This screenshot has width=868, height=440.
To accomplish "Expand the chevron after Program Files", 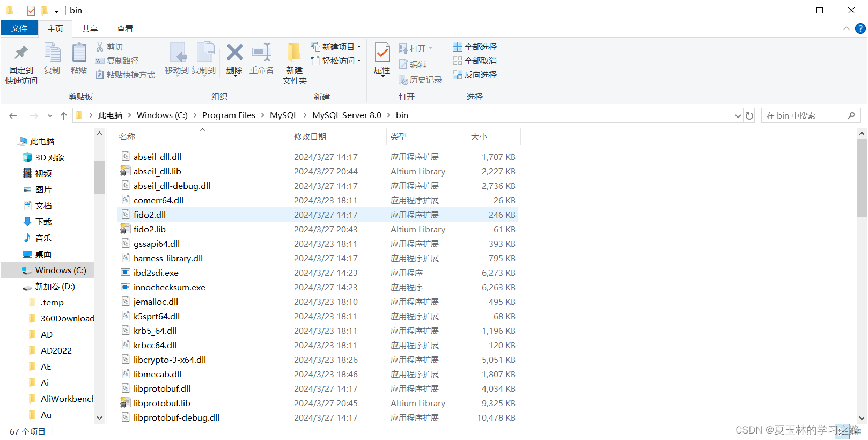I will click(x=263, y=115).
